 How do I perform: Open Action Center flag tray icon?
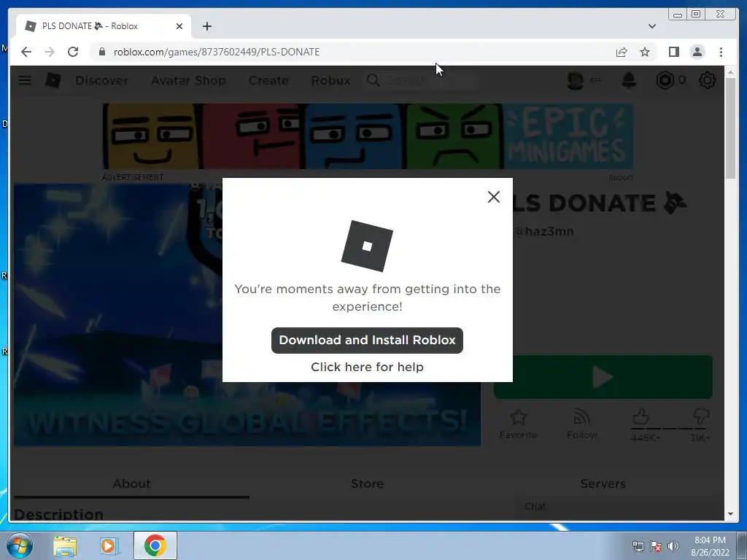click(656, 546)
